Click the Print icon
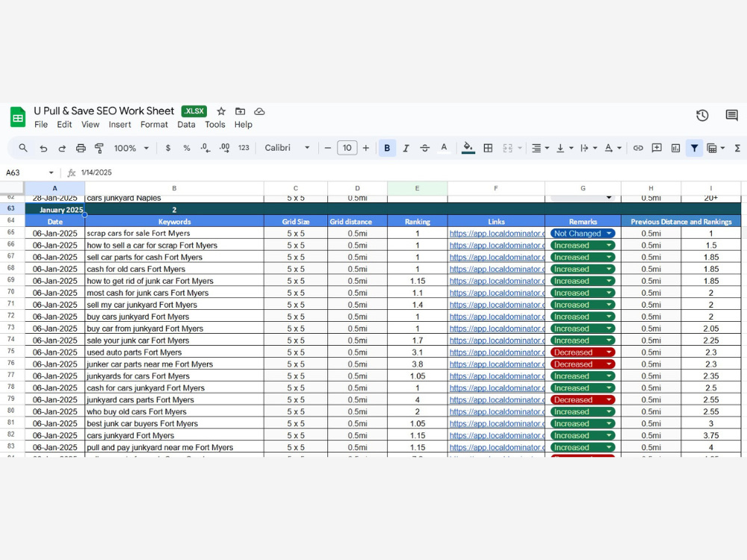747x560 pixels. pyautogui.click(x=81, y=148)
